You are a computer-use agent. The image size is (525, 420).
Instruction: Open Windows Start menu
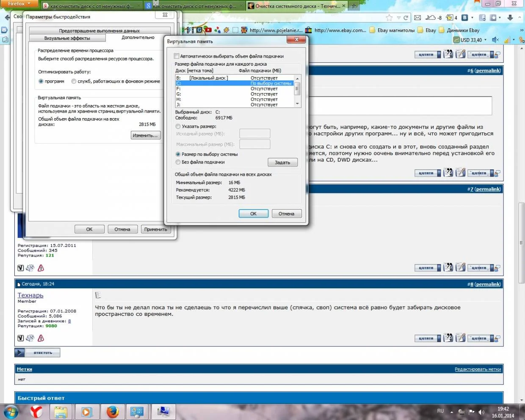click(11, 412)
